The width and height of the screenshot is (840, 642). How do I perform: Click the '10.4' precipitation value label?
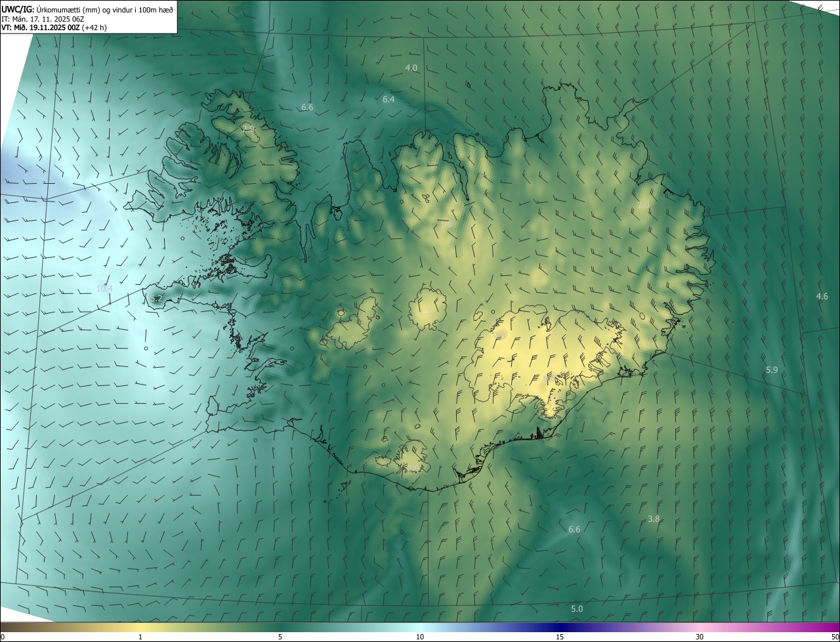click(x=104, y=289)
